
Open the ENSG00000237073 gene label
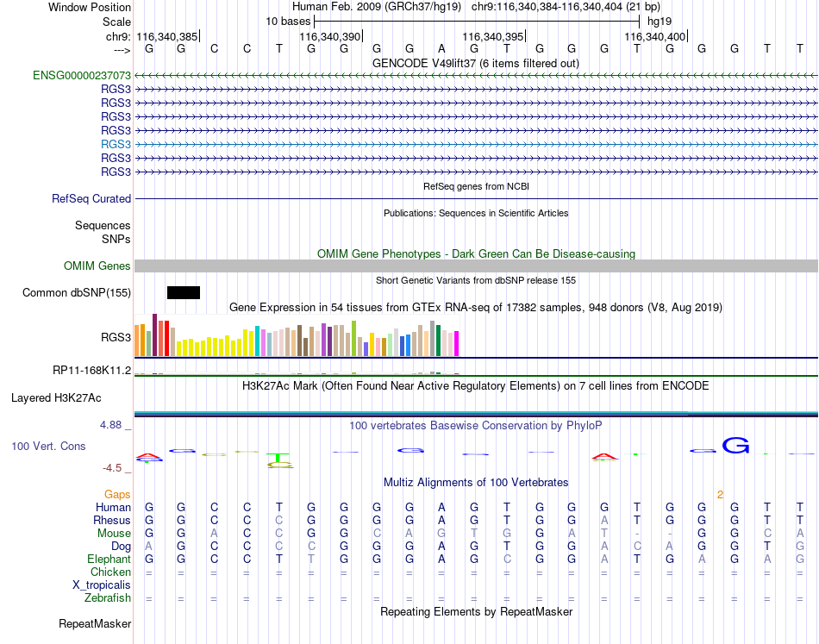[x=82, y=75]
